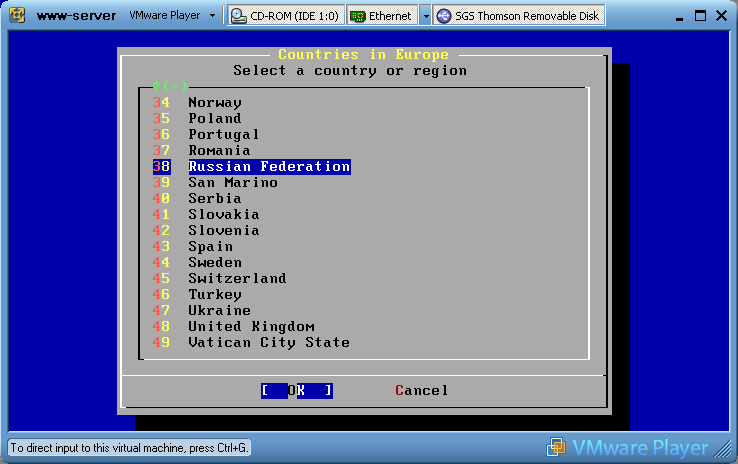
Task: Click the Ctrl+G direct input status message
Action: [x=129, y=448]
